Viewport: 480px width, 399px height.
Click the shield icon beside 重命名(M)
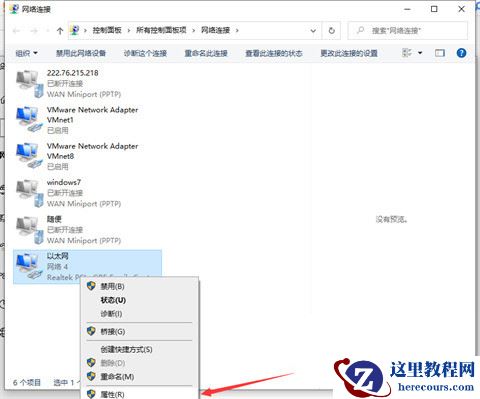tap(91, 376)
